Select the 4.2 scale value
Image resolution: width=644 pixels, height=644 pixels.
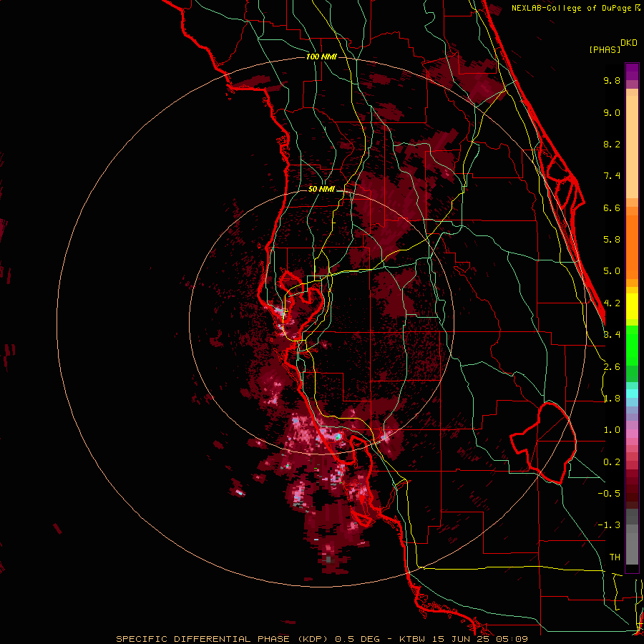click(x=612, y=303)
